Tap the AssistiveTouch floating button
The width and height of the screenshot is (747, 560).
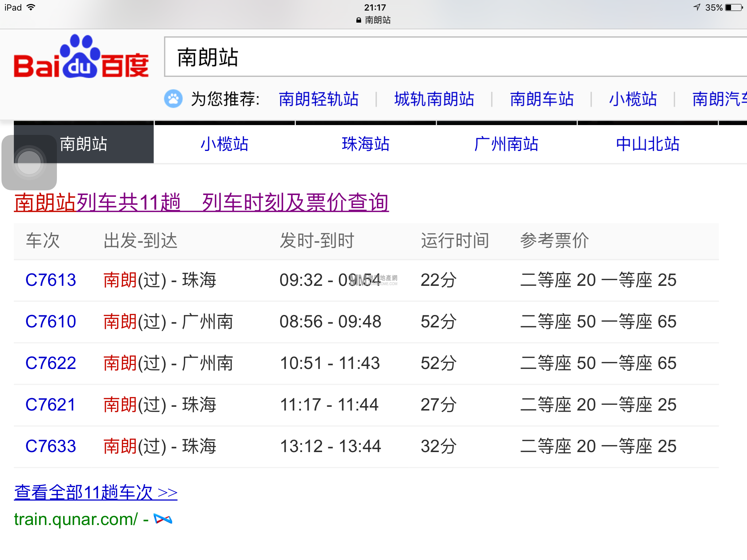coord(29,163)
